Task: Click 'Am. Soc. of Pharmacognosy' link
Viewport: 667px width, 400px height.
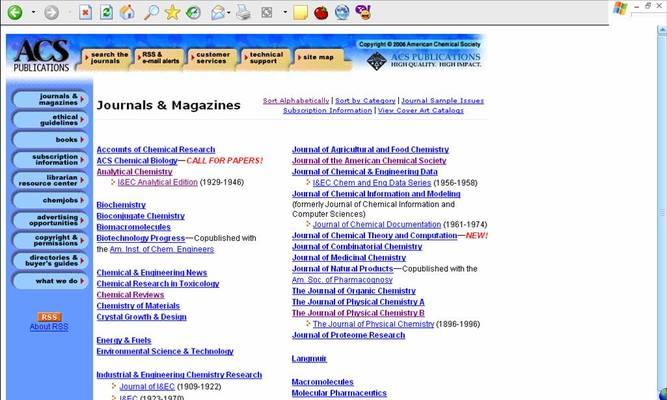Action: point(342,280)
